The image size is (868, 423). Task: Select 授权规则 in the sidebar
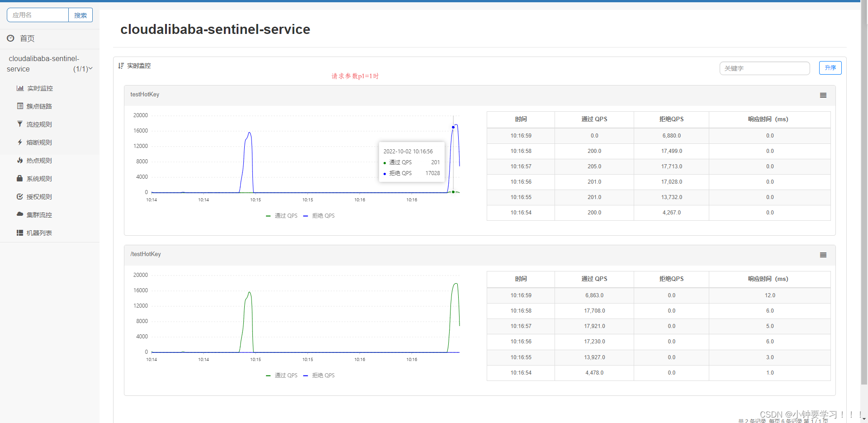point(39,197)
